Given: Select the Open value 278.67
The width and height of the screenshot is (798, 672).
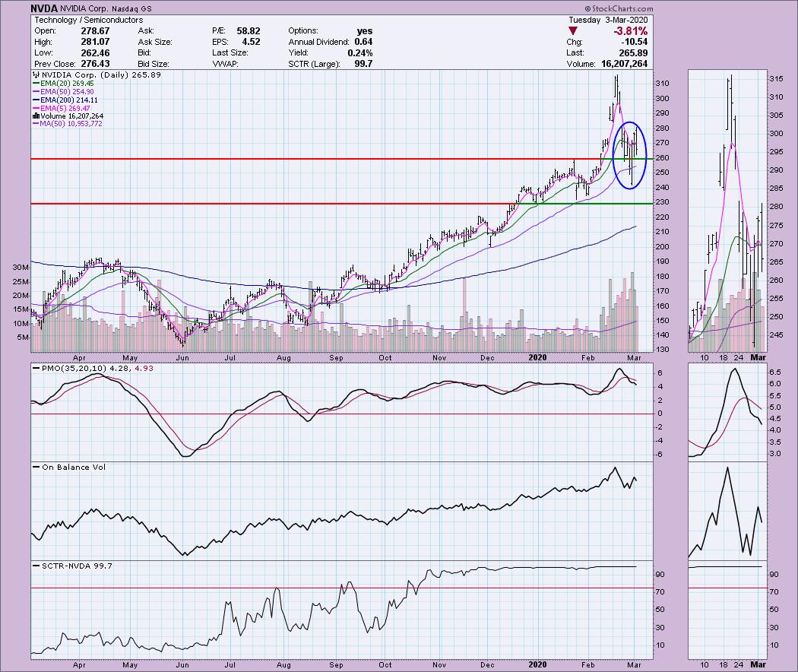Looking at the screenshot, I should coord(95,30).
